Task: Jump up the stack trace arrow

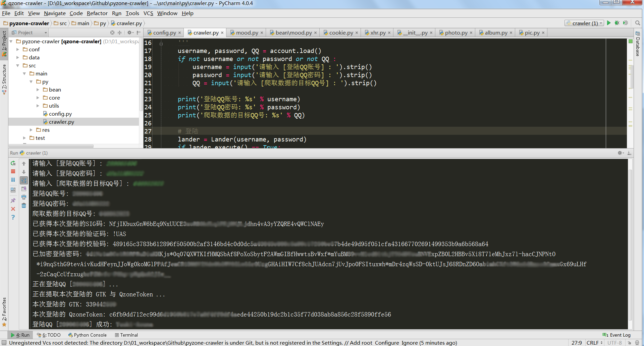Action: pyautogui.click(x=24, y=163)
